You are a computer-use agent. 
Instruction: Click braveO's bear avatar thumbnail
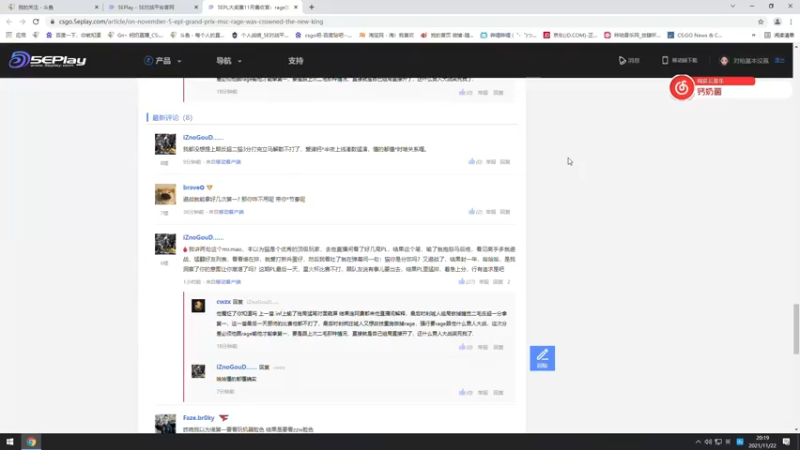(x=165, y=194)
